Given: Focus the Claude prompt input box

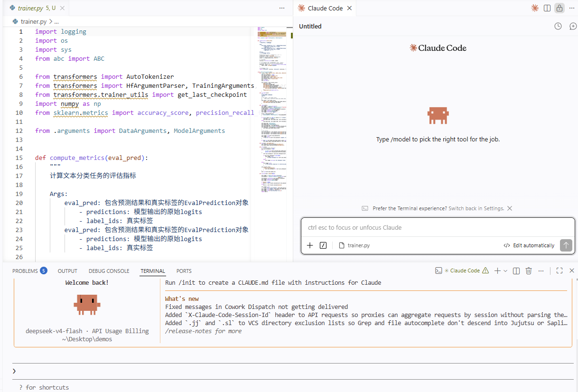Looking at the screenshot, I should (x=438, y=227).
